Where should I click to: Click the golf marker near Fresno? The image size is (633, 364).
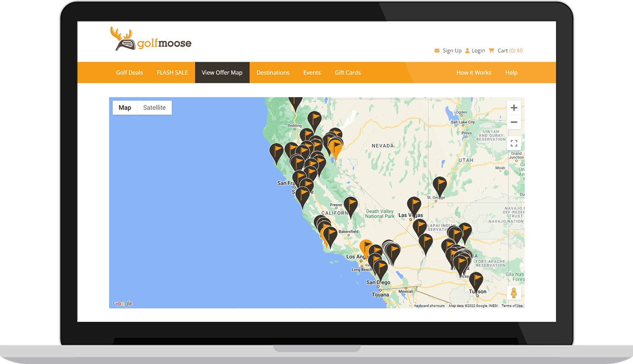click(350, 205)
